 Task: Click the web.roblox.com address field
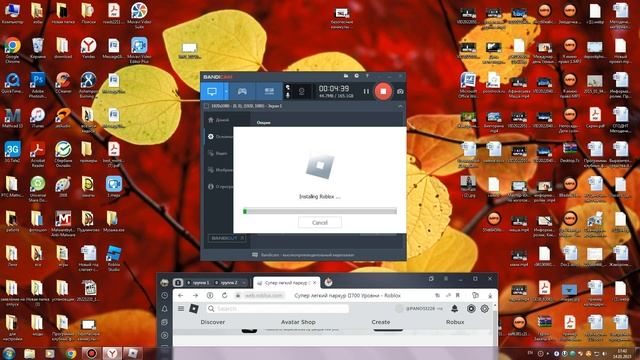[x=264, y=295]
